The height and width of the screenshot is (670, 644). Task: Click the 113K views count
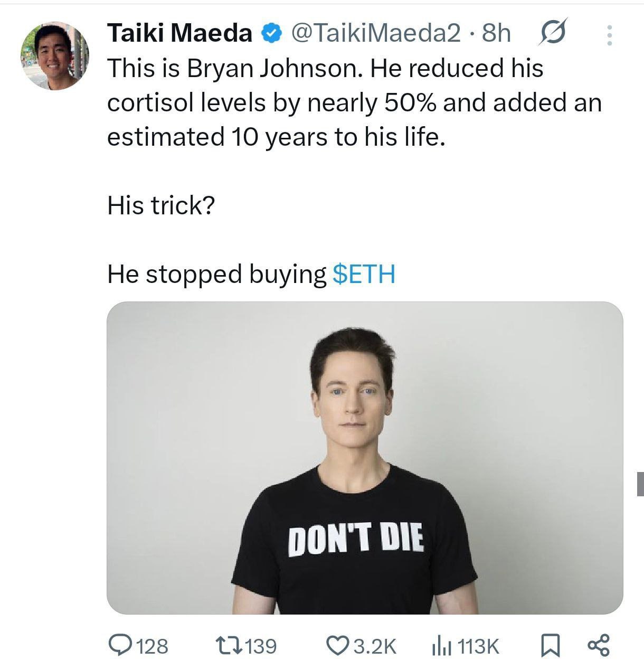(x=478, y=646)
